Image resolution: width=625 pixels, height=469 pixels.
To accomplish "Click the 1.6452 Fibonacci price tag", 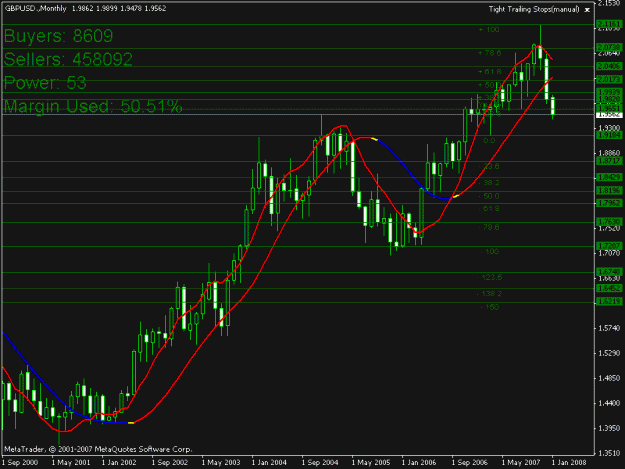I will (609, 288).
